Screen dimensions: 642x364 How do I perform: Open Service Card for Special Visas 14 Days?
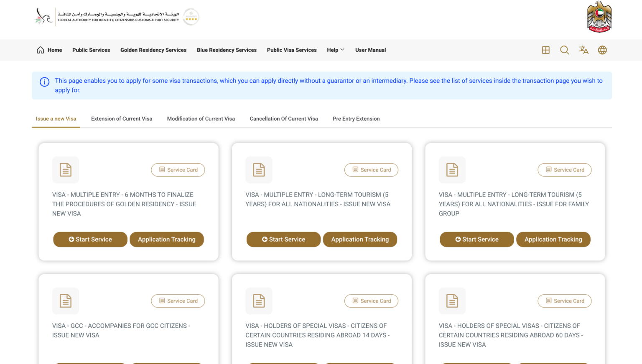coord(371,301)
